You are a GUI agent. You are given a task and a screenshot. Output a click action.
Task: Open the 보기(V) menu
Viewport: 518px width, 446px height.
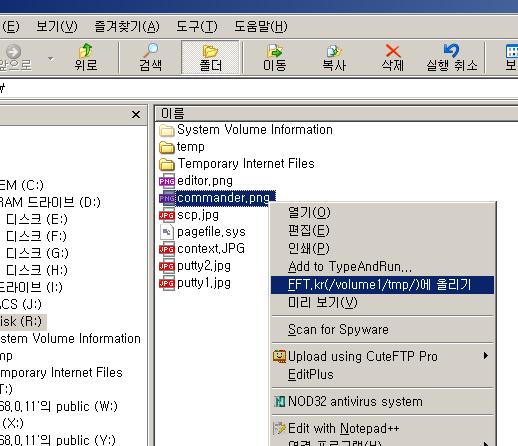coord(57,26)
